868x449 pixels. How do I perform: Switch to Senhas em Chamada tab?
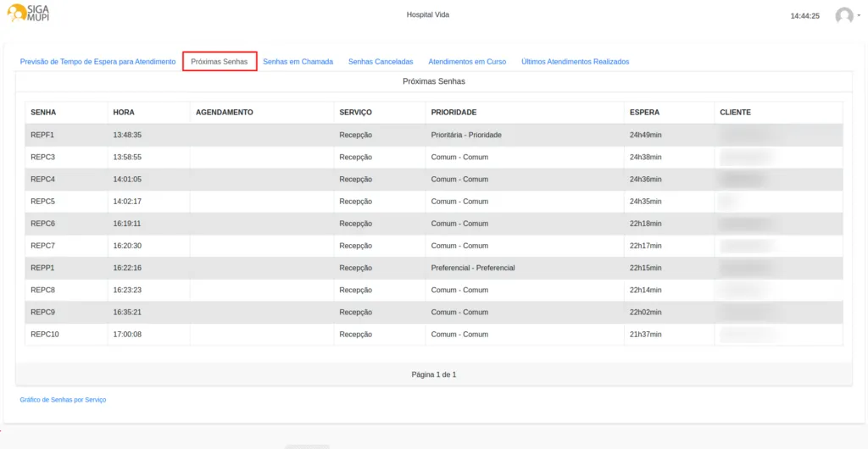point(298,62)
